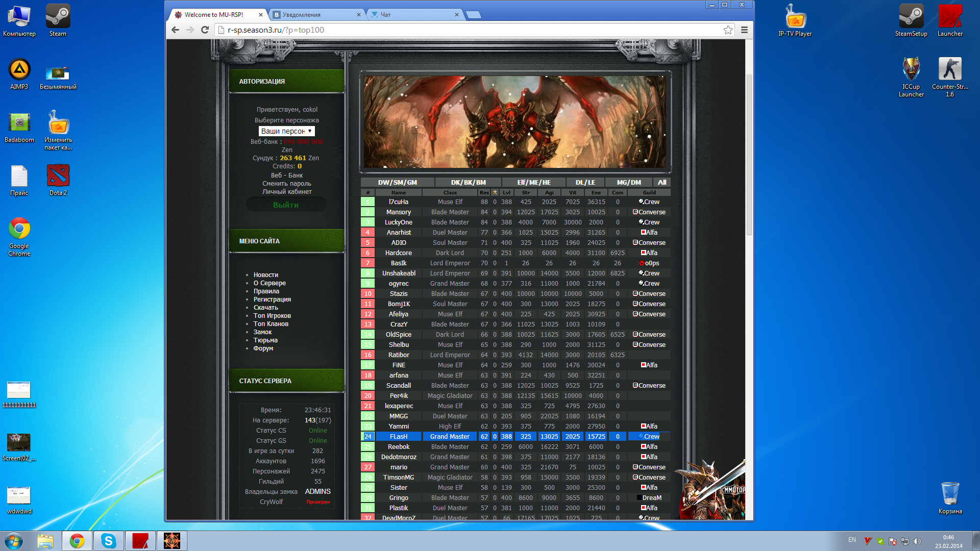The height and width of the screenshot is (551, 980).
Task: Click the page vertical scrollbar thumb
Action: pyautogui.click(x=749, y=154)
